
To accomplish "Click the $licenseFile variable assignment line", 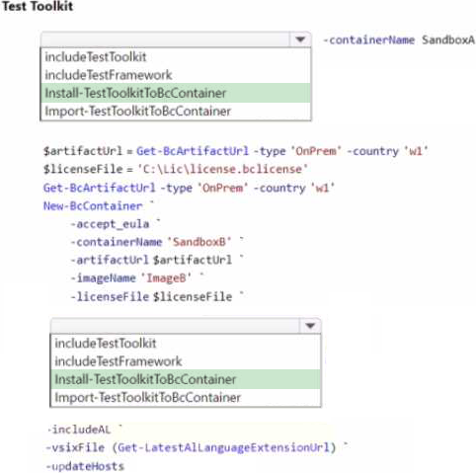I will [x=176, y=169].
